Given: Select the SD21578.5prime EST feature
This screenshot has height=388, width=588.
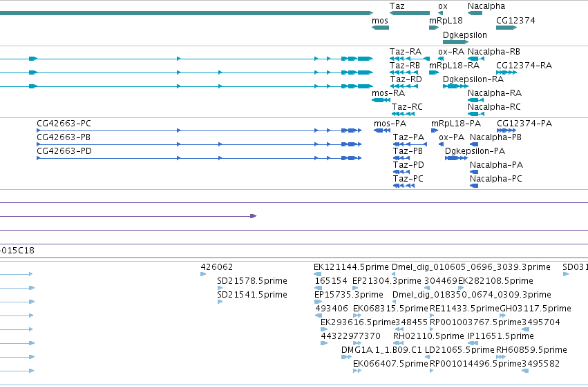Looking at the screenshot, I should click(x=220, y=288).
